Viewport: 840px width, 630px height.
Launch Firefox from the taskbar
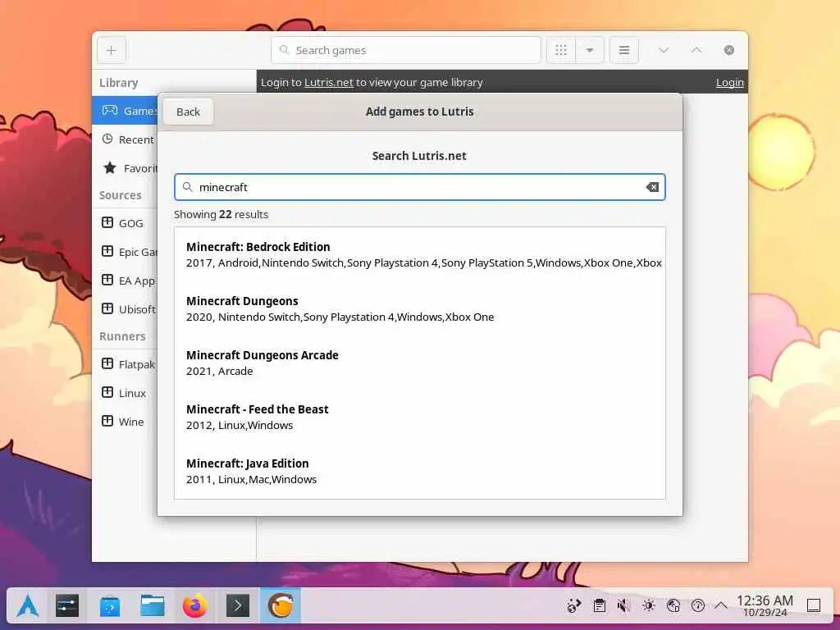point(195,606)
